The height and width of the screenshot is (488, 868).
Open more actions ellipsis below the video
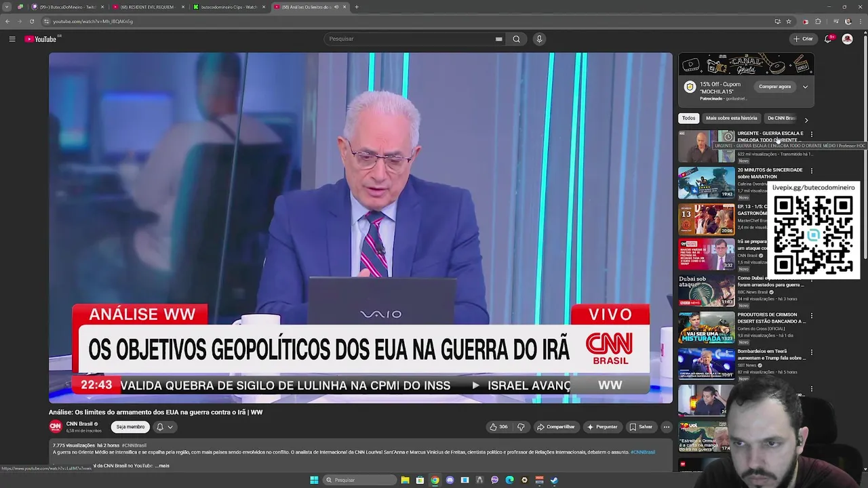[x=667, y=427]
